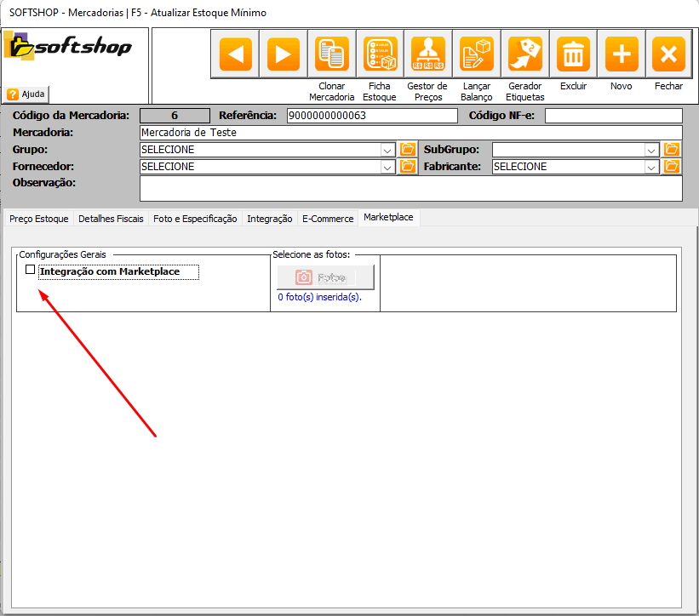Expand the Fabricante dropdown
The height and width of the screenshot is (616, 699).
point(651,167)
